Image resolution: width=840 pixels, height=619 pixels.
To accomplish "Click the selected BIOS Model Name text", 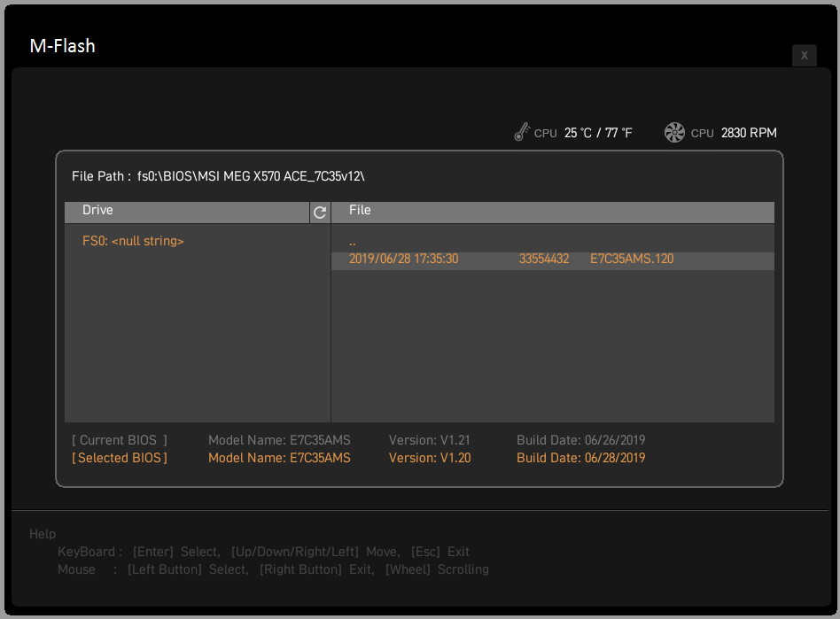I will click(x=279, y=458).
